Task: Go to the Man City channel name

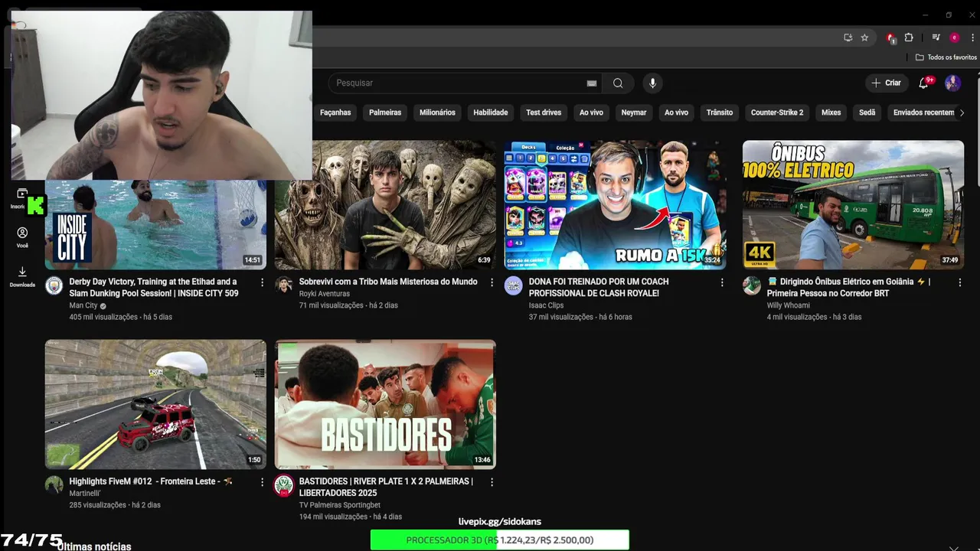Action: pyautogui.click(x=83, y=305)
